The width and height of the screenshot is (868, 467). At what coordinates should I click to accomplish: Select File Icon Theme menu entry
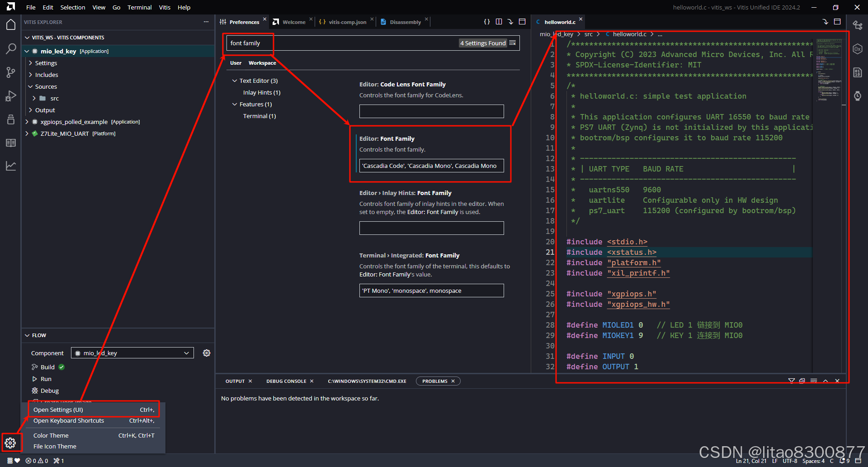point(94,446)
